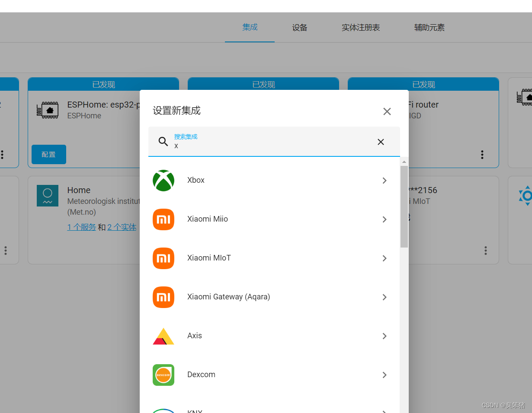Click the integration list scrollbar thumb
Screen dimensions: 532x413
(404, 206)
